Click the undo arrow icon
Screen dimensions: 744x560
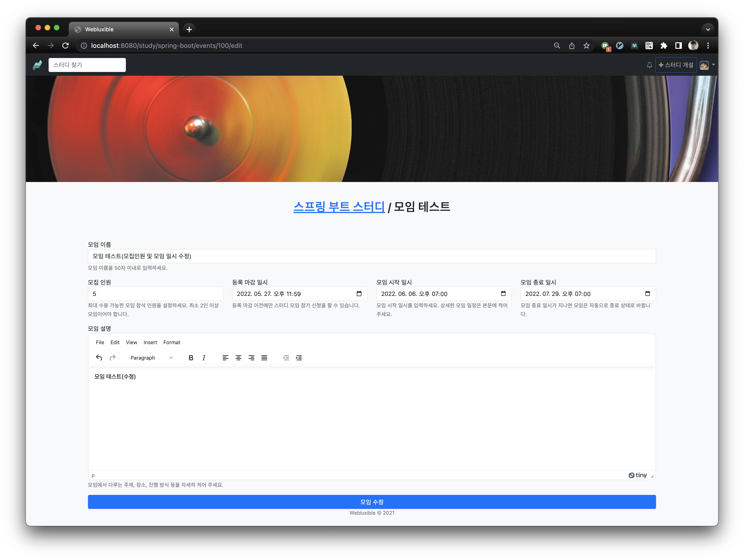(99, 358)
